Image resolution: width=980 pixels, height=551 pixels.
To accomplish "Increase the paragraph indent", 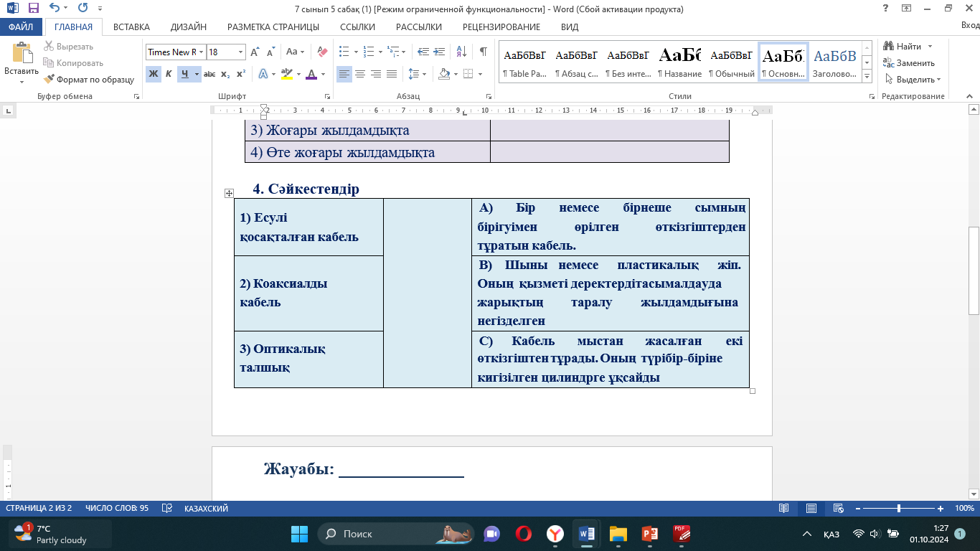I will (x=438, y=52).
